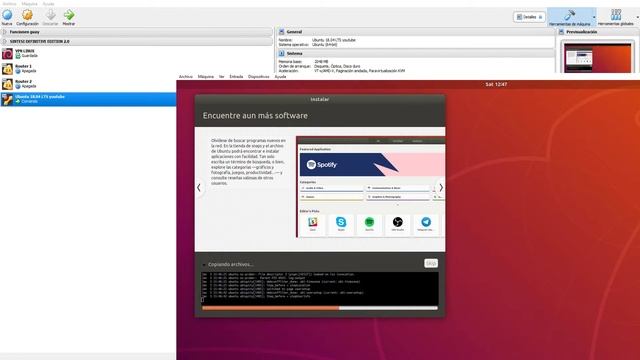
Task: Go to next installer slide with right arrow
Action: coord(441,188)
